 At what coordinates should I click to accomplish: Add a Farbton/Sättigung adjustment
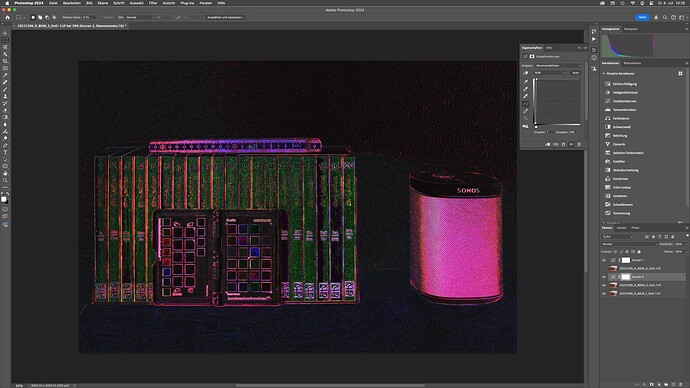(624, 84)
